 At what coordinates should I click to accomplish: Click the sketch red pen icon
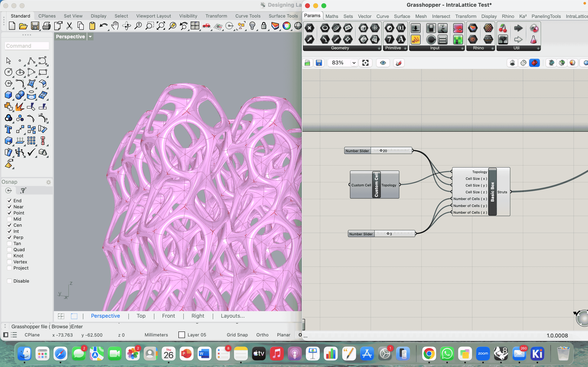(x=399, y=63)
